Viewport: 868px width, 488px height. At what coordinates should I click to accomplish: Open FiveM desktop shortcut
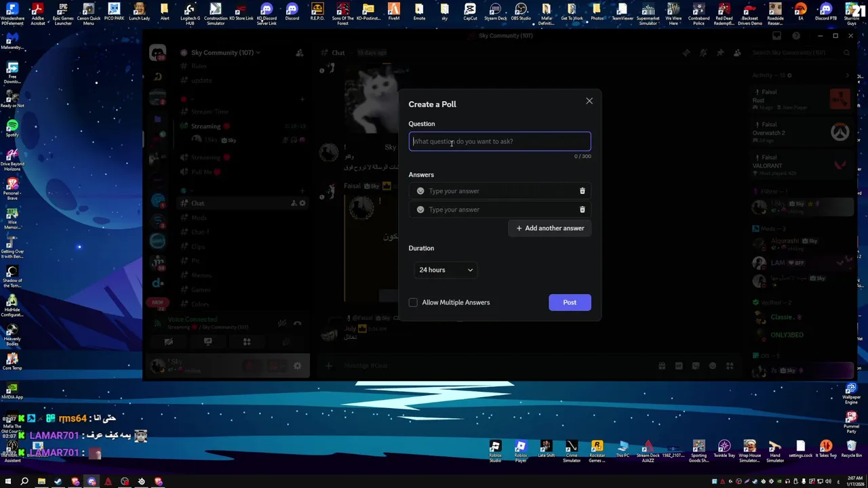coord(393,12)
